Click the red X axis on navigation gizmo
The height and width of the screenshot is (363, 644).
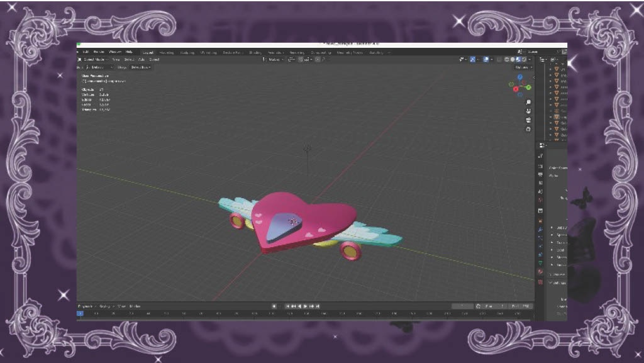tap(516, 89)
